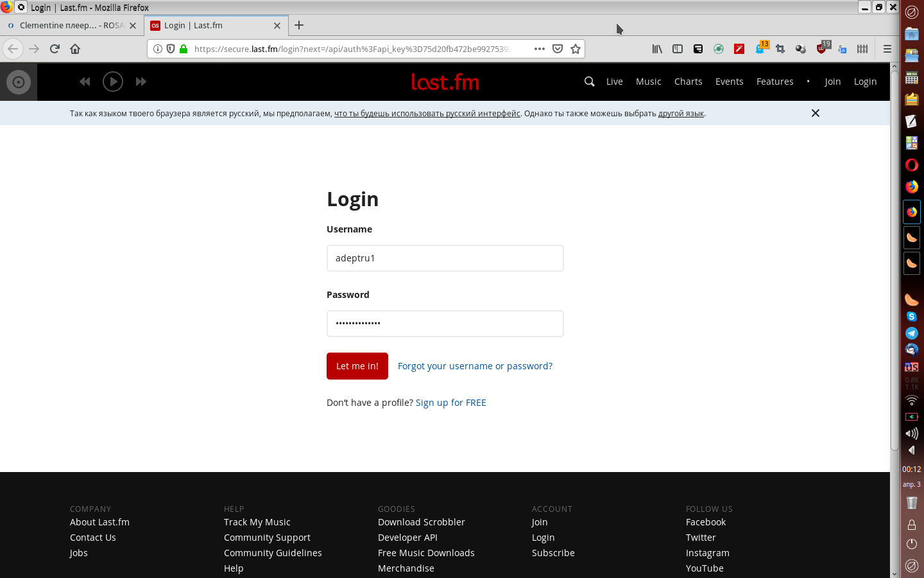
Task: Open Download Scrobbler footer link
Action: click(422, 522)
